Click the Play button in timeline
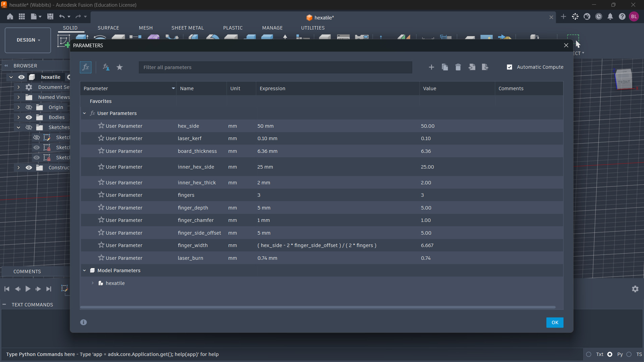The width and height of the screenshot is (644, 362). 28,289
